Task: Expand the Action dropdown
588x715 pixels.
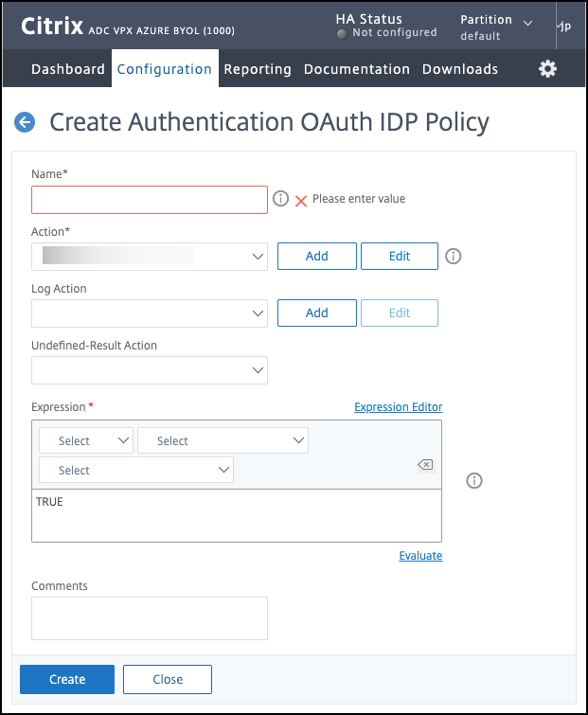Action: click(x=150, y=257)
